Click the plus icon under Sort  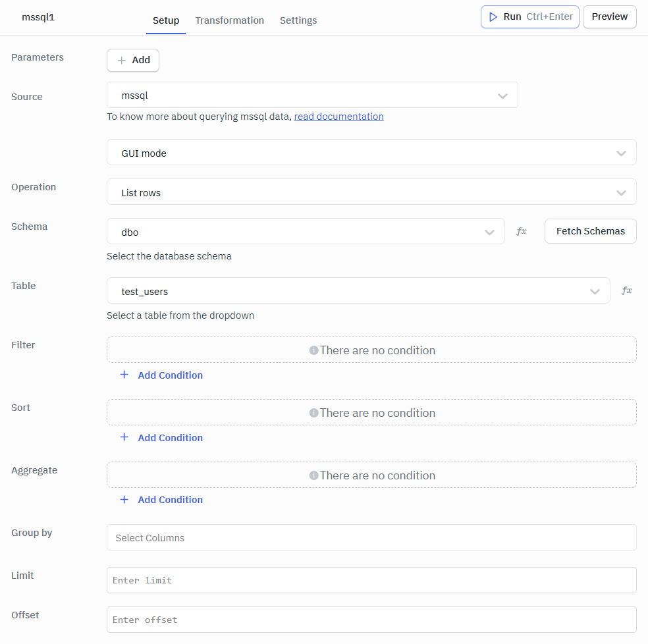(x=124, y=437)
